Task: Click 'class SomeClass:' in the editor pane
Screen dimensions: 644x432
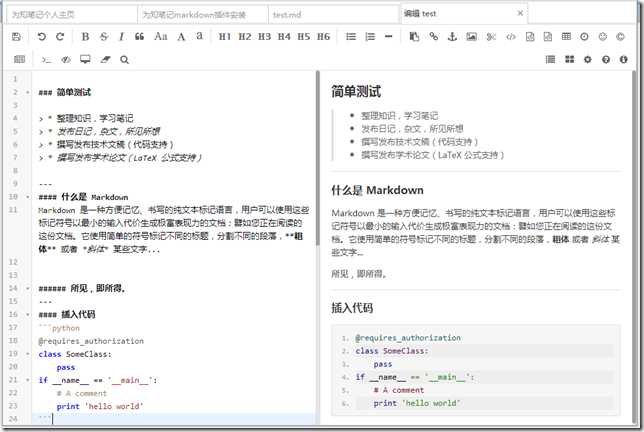Action: coord(75,354)
